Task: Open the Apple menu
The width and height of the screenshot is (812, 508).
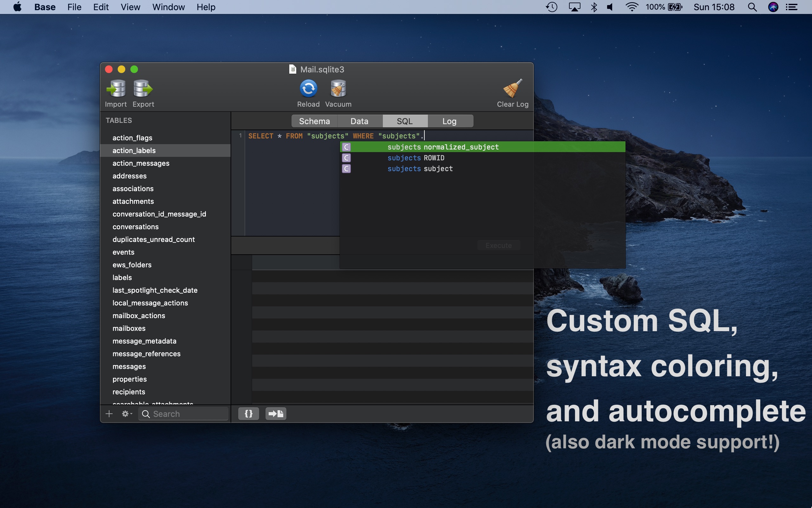Action: coord(17,7)
